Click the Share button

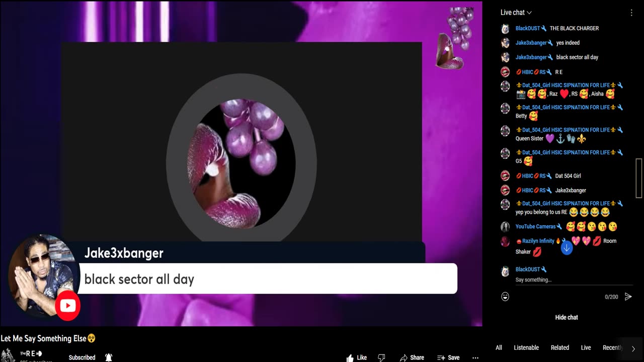tap(412, 357)
